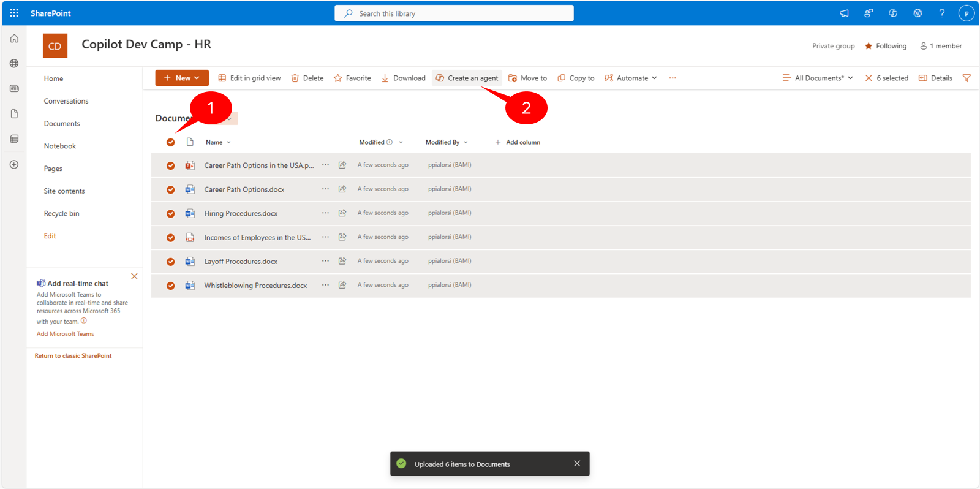Screen dimensions: 980x489
Task: Download the selected files
Action: 403,78
